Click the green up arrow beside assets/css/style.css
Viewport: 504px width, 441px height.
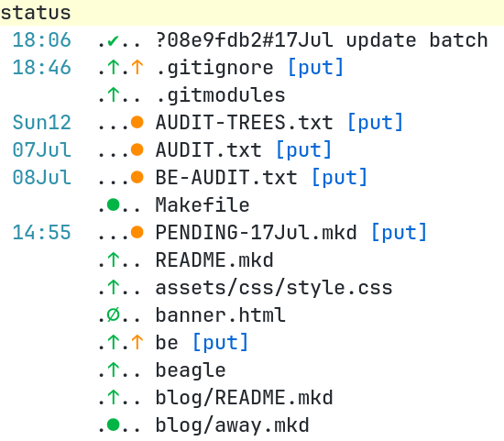coord(113,287)
